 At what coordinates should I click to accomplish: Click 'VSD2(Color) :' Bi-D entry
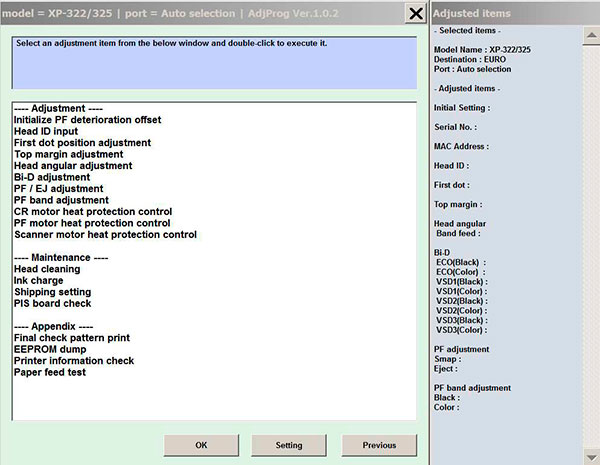pos(462,311)
